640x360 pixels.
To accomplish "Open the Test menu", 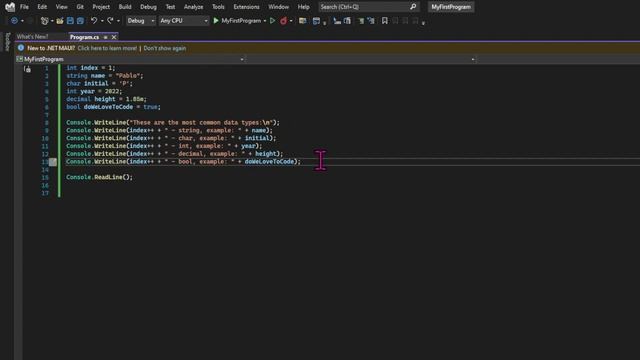I will point(170,7).
